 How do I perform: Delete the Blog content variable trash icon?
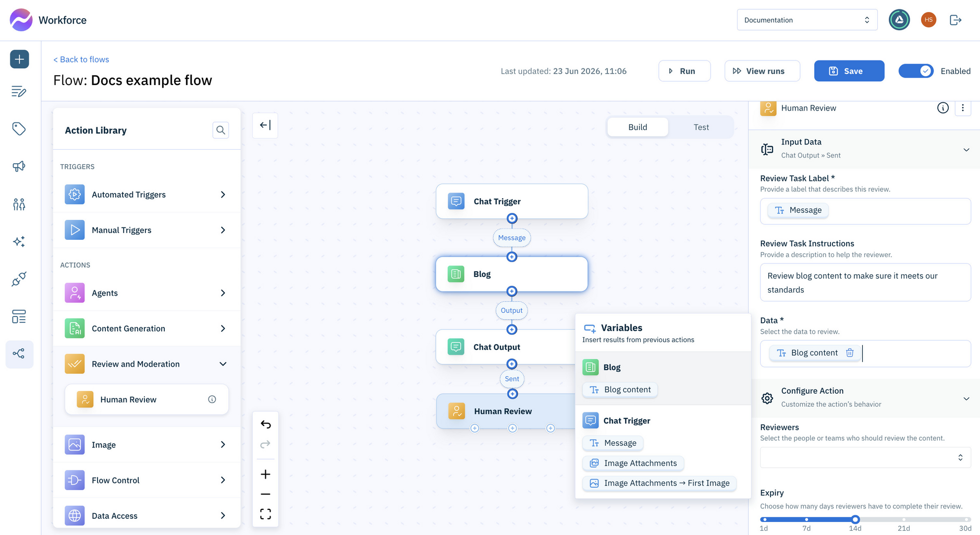tap(850, 353)
